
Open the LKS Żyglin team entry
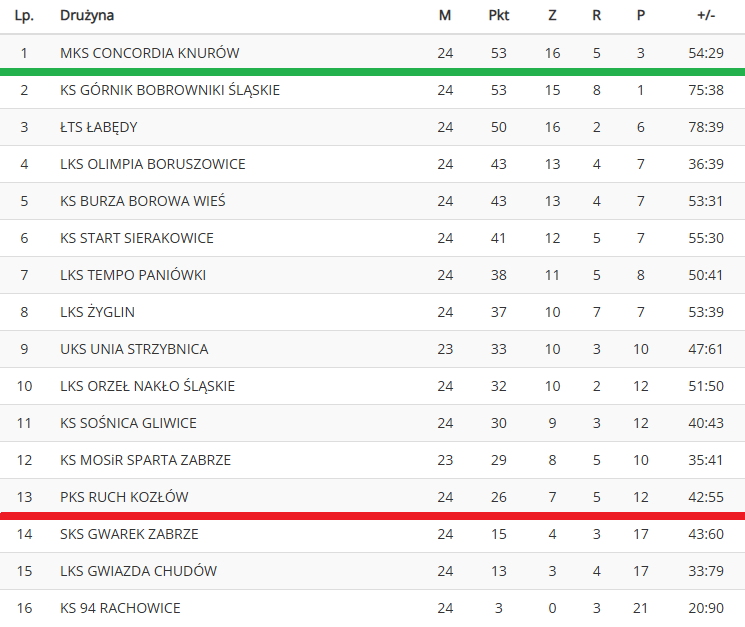[x=97, y=312]
